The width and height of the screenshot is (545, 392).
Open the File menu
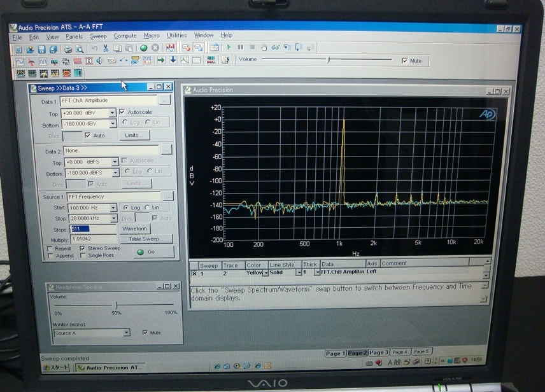coord(17,37)
